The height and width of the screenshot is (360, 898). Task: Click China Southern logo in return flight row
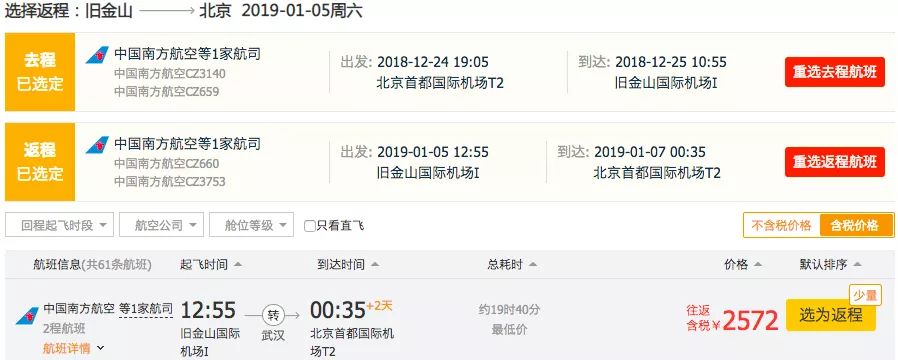(97, 145)
